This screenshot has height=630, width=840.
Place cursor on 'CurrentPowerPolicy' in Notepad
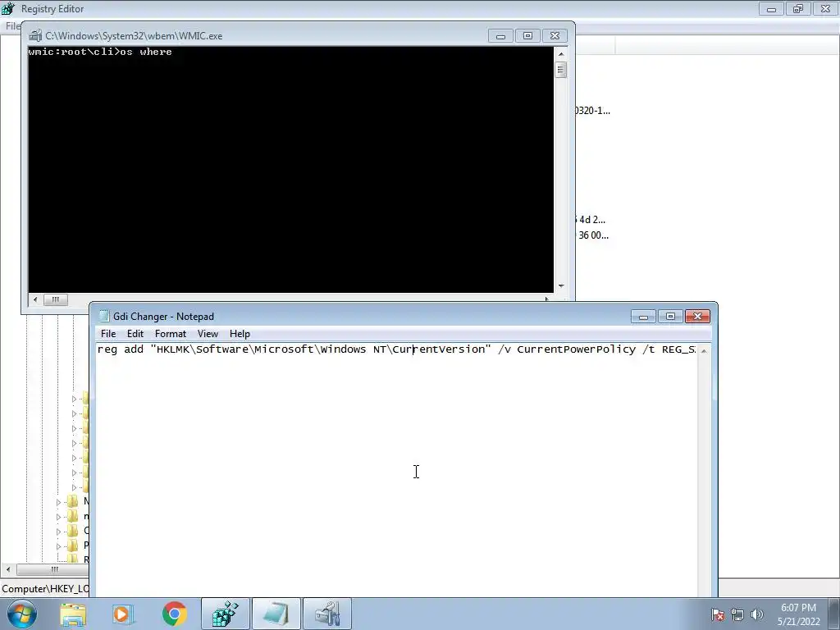577,349
